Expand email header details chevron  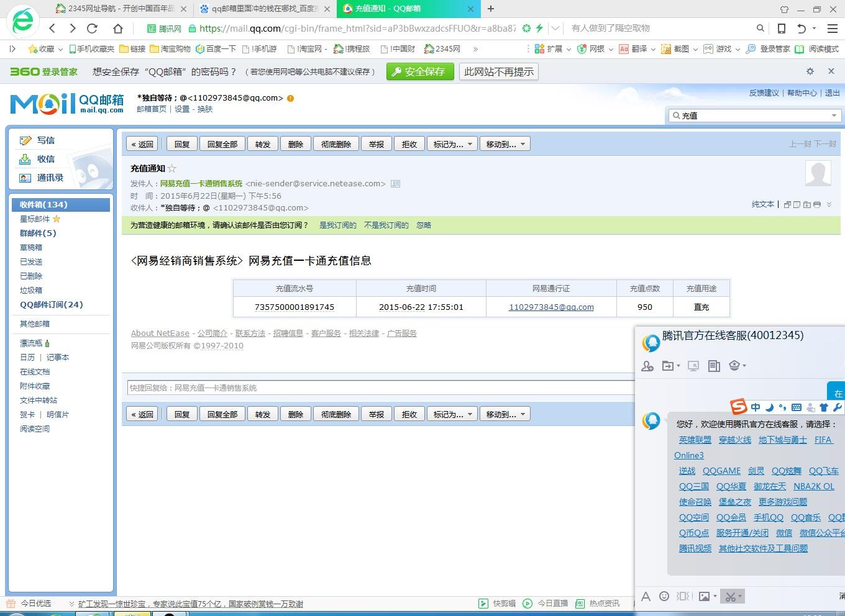coord(829,204)
